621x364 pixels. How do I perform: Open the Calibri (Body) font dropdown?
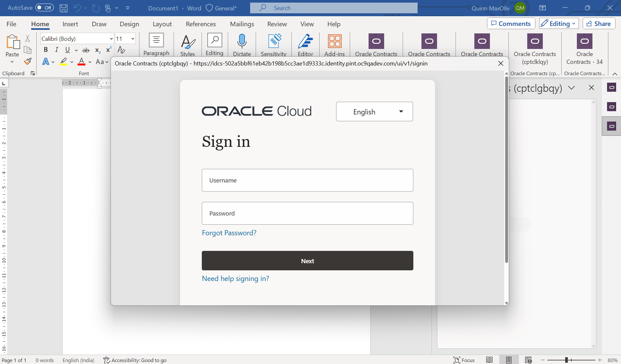[x=111, y=39]
